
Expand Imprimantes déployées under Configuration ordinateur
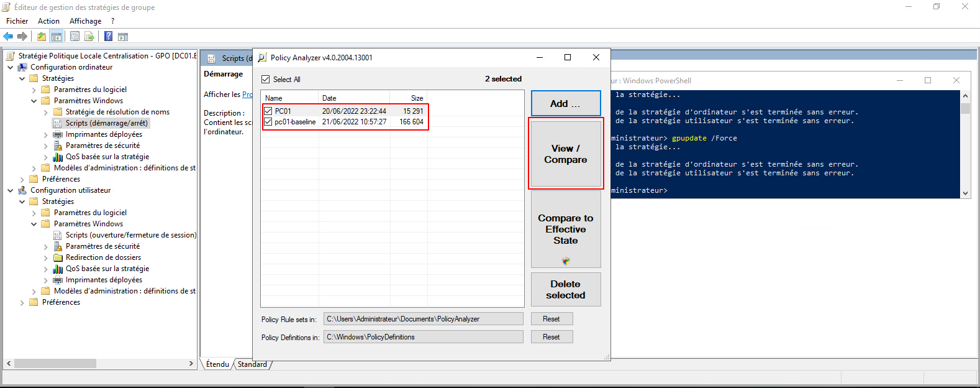click(x=45, y=134)
